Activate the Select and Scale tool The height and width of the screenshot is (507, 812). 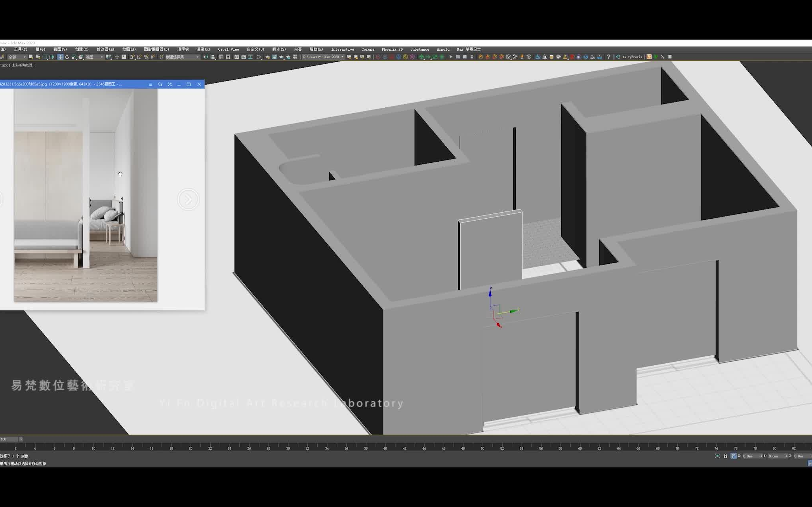pos(74,57)
